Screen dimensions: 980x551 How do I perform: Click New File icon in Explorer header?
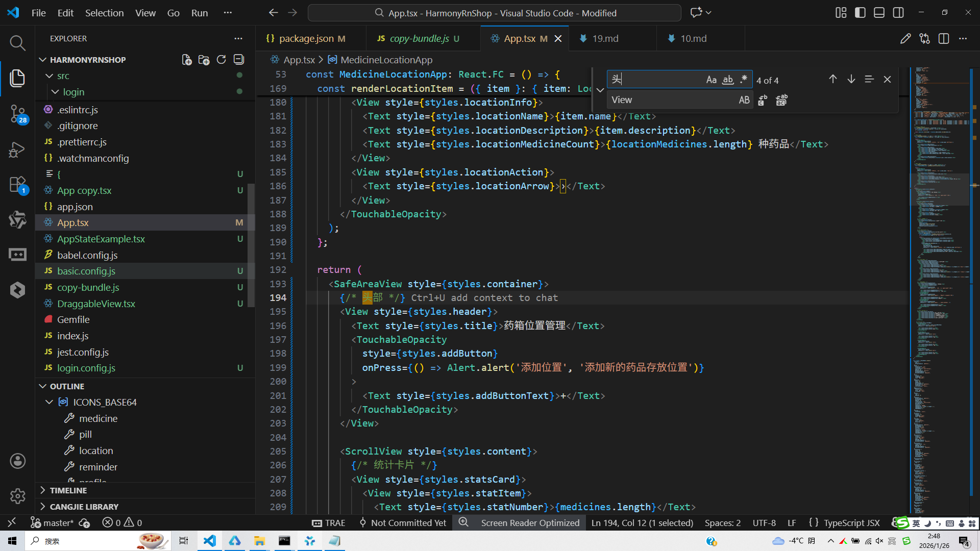coord(187,60)
